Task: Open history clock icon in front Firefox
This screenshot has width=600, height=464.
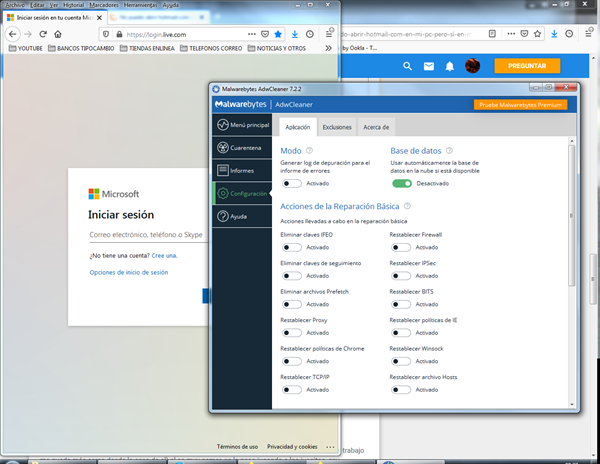Action: pos(310,34)
